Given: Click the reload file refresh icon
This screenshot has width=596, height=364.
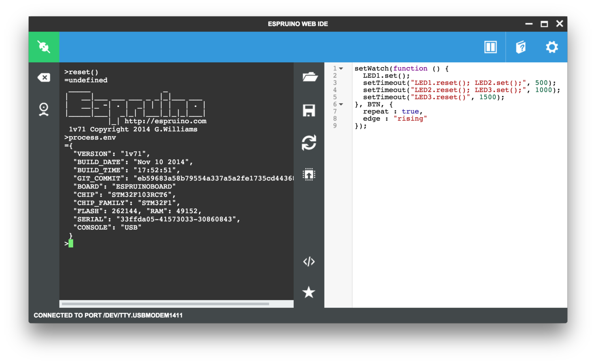Looking at the screenshot, I should point(309,142).
